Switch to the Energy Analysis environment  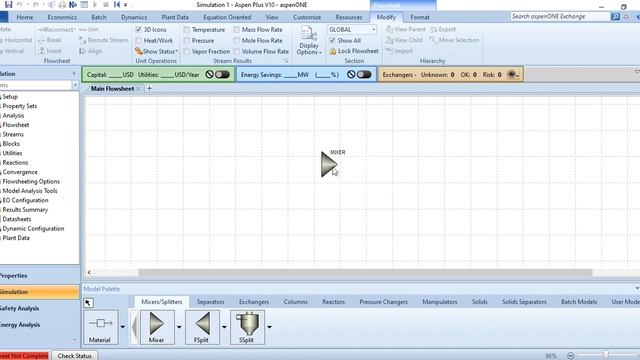point(40,325)
